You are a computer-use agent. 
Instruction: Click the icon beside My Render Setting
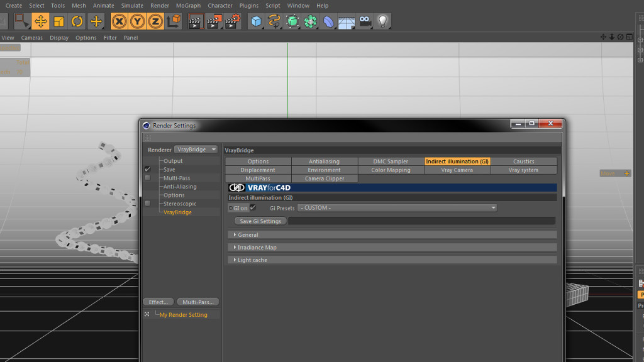[147, 314]
